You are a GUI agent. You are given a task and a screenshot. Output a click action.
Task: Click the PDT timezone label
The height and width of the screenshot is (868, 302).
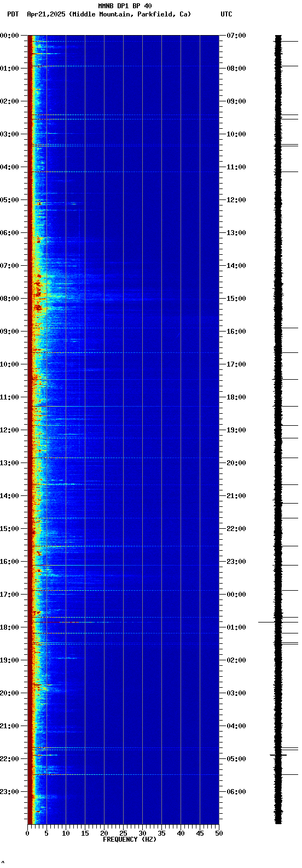point(13,14)
